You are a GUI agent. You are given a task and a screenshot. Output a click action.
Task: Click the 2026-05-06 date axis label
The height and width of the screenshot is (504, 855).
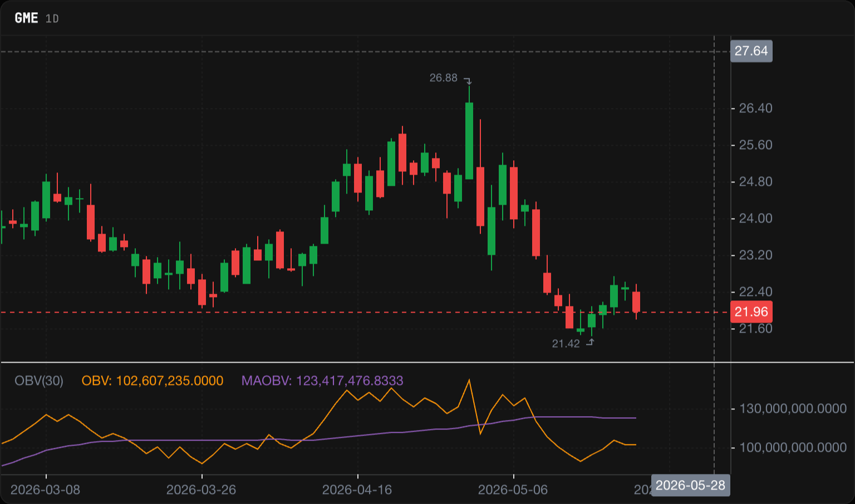(513, 490)
